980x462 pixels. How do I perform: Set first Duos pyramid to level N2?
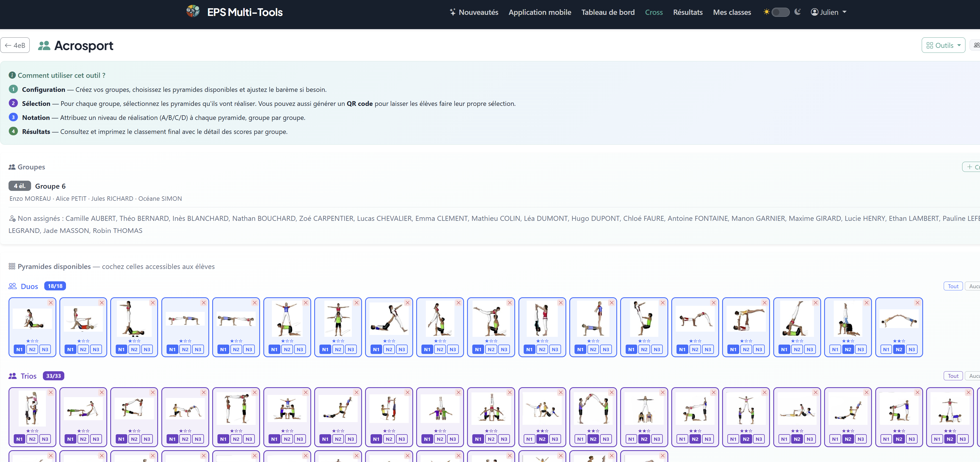coord(32,349)
